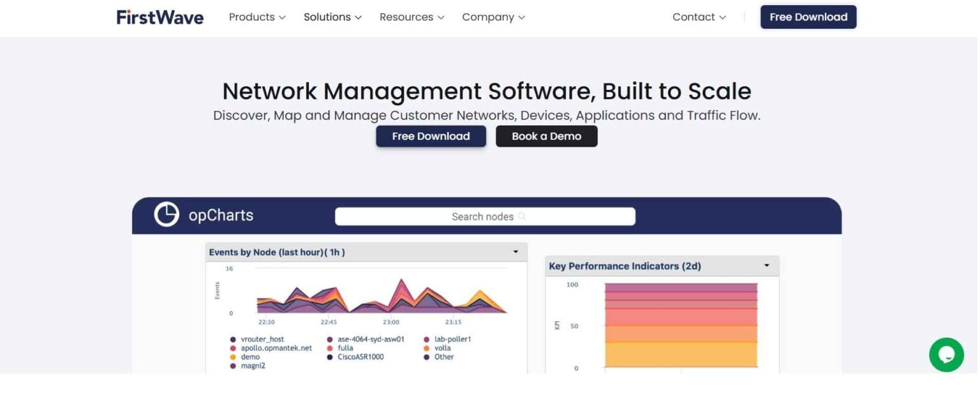The width and height of the screenshot is (980, 406).
Task: Expand the Key Performance Indicators dropdown arrow
Action: click(x=766, y=266)
